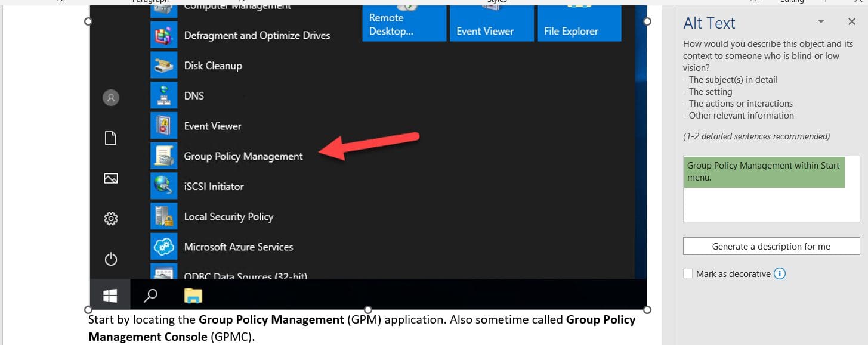
Task: Click 'Management Console' bold text in paragraph
Action: click(147, 337)
